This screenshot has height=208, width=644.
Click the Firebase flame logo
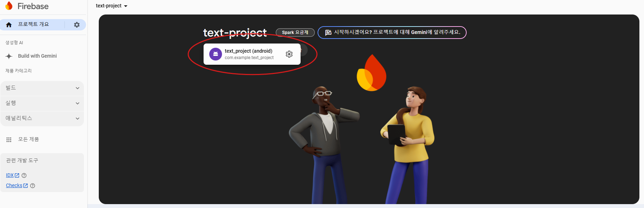tap(9, 6)
